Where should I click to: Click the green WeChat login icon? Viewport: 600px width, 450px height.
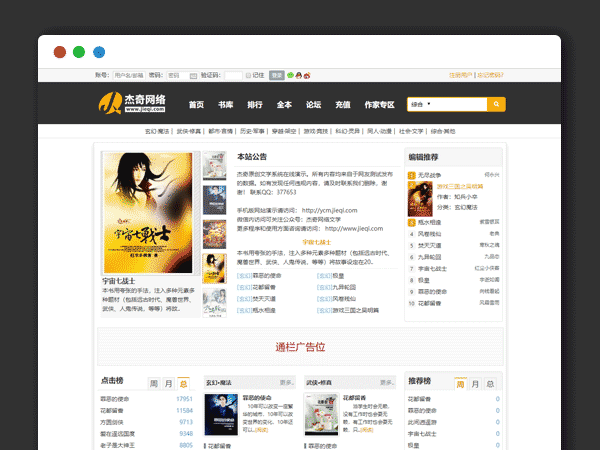(290, 75)
